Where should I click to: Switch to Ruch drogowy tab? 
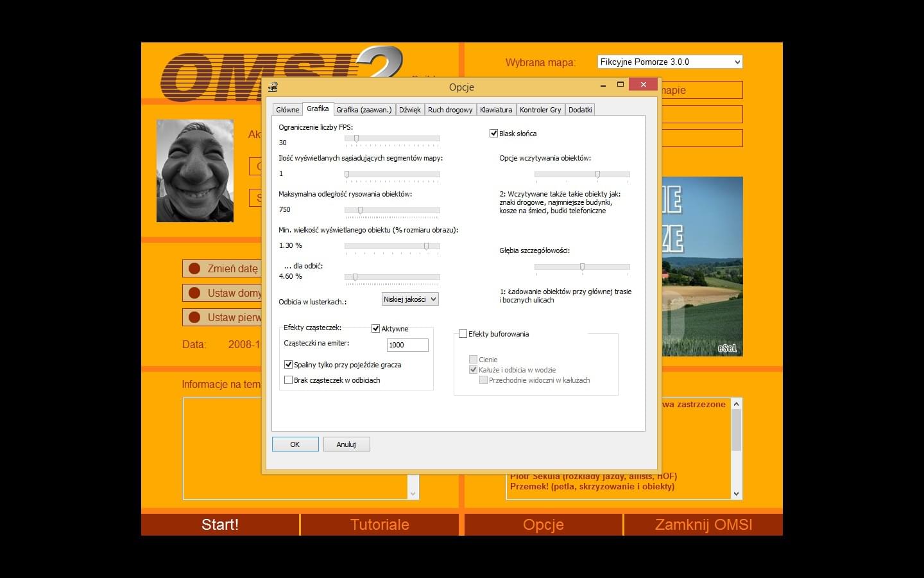point(450,110)
